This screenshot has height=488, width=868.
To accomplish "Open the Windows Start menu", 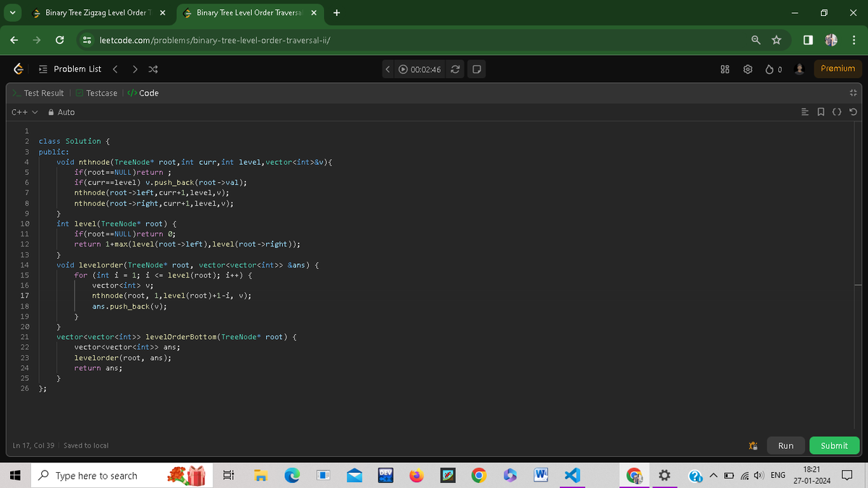I will tap(14, 476).
